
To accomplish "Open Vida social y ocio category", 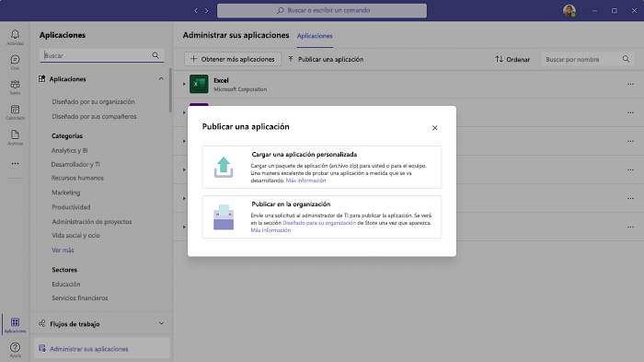I will 75,235.
